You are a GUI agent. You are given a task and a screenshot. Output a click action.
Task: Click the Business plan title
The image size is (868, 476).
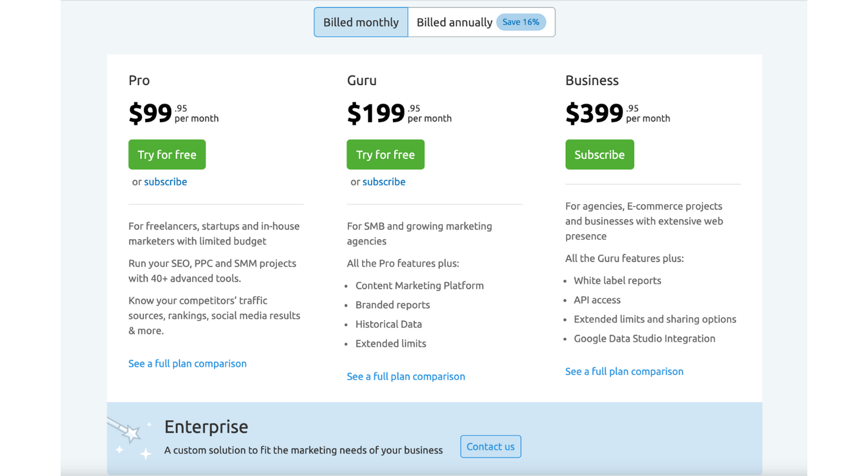pyautogui.click(x=592, y=80)
